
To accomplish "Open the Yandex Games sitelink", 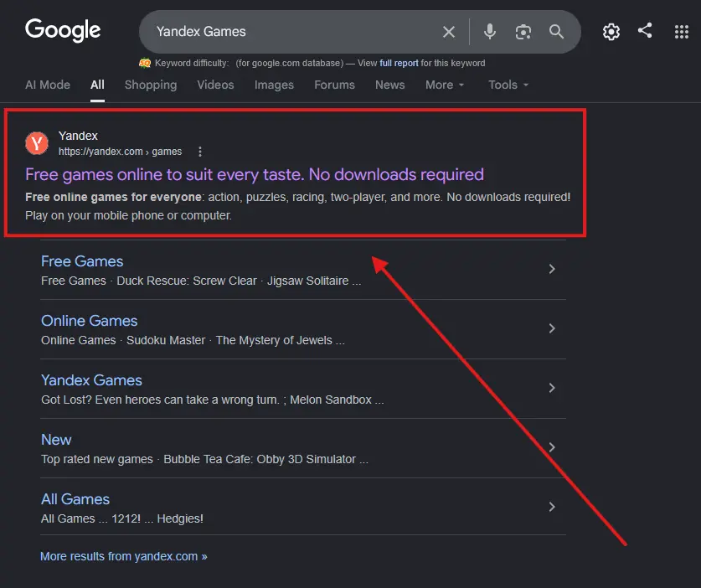I will coord(91,380).
